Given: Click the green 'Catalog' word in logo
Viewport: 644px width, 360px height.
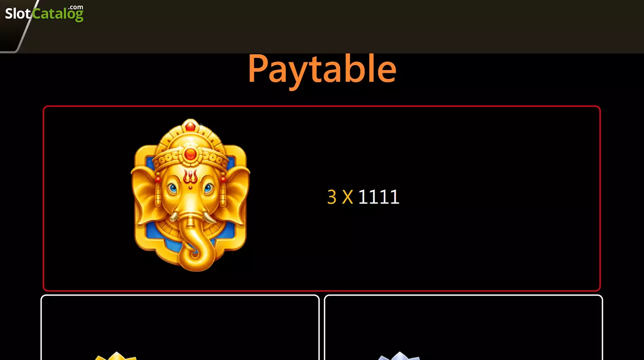Looking at the screenshot, I should point(58,15).
